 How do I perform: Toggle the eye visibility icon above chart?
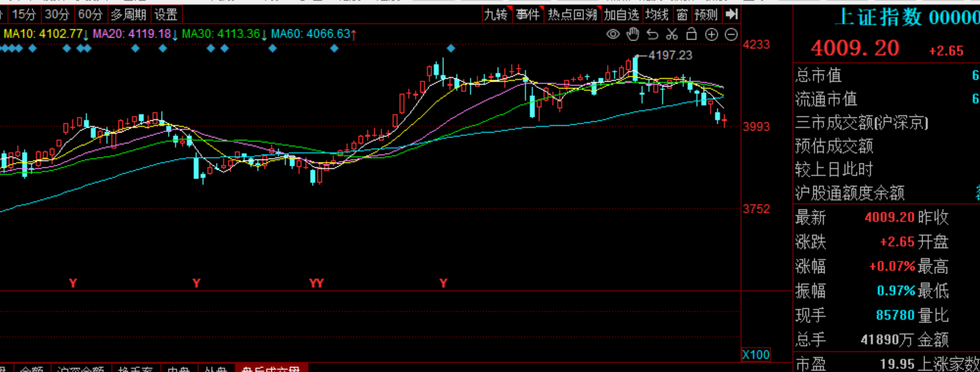tap(613, 35)
